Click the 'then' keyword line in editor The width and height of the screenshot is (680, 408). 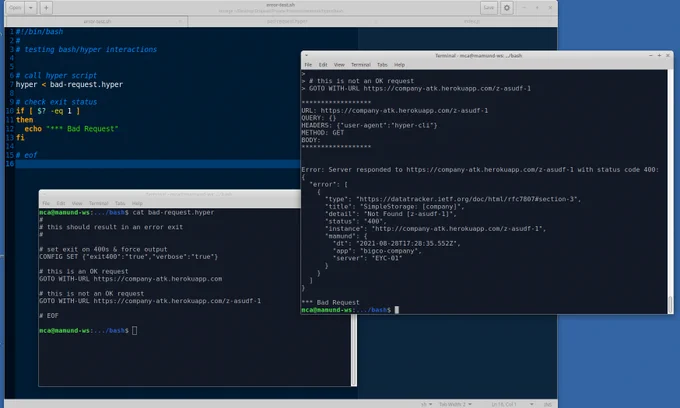(24, 120)
